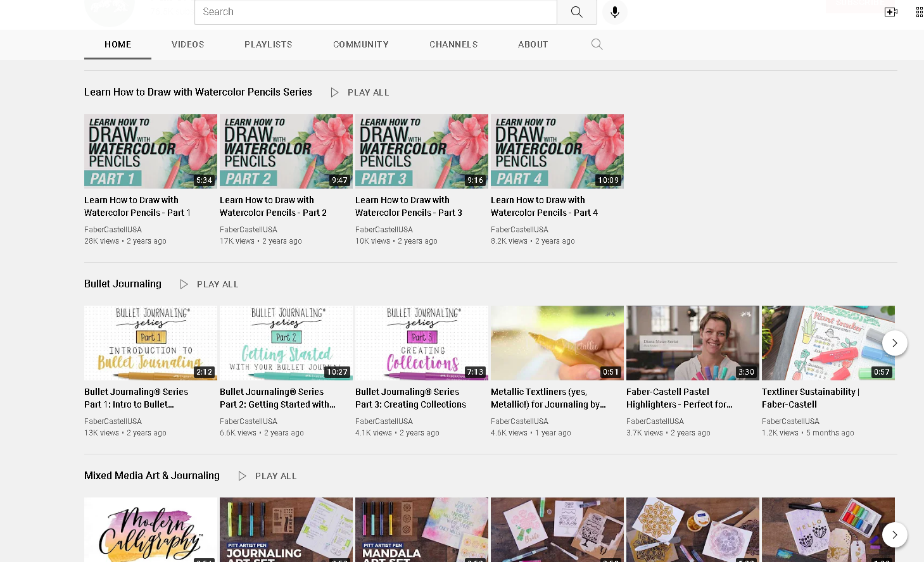Screen dimensions: 924x562
Task: Open Learn How to Draw series playlist title
Action: (198, 92)
